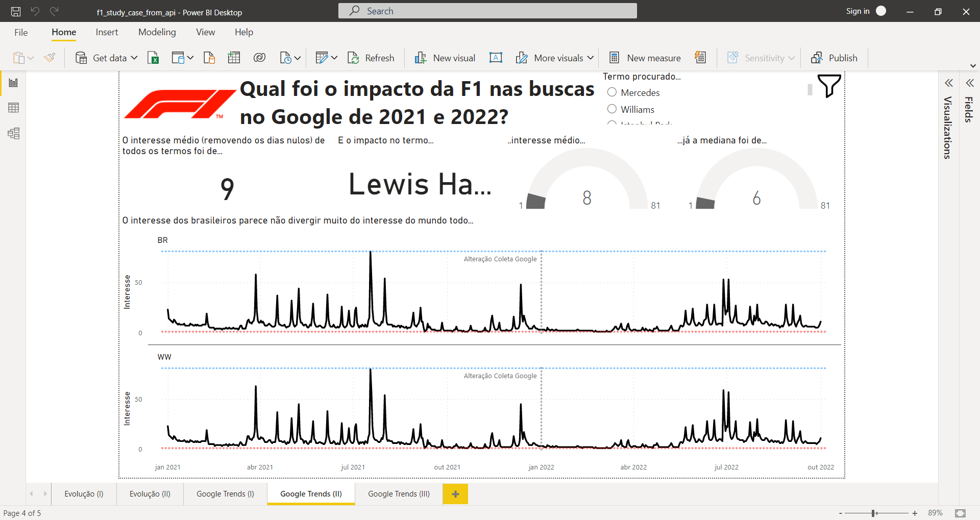This screenshot has width=980, height=520.
Task: Click the Save icon in title bar
Action: (x=16, y=11)
